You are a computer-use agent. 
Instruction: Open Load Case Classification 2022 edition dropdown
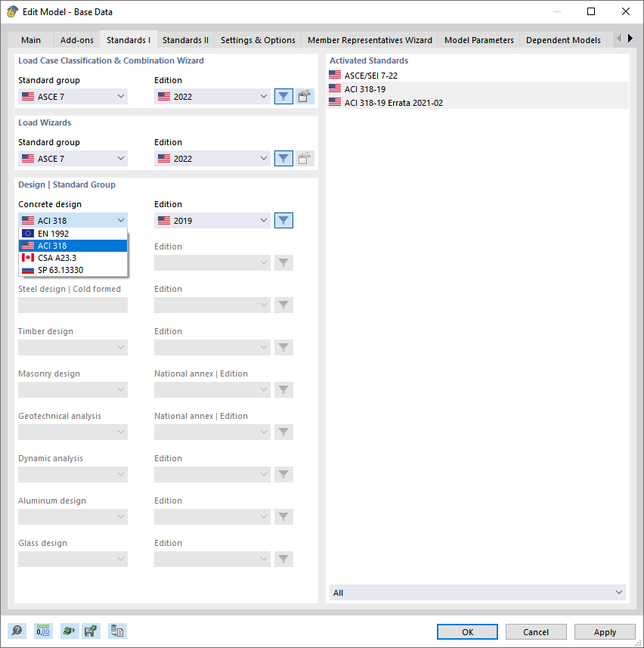pyautogui.click(x=212, y=96)
